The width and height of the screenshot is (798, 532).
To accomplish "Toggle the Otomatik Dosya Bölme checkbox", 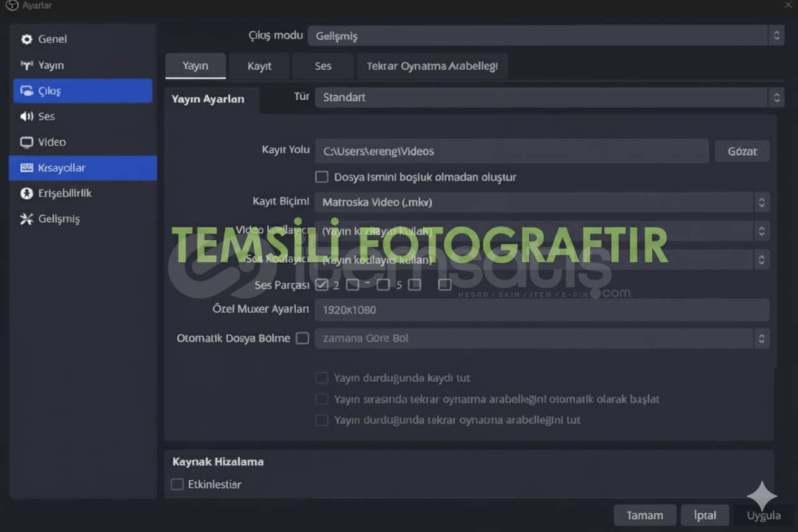I will coord(302,338).
